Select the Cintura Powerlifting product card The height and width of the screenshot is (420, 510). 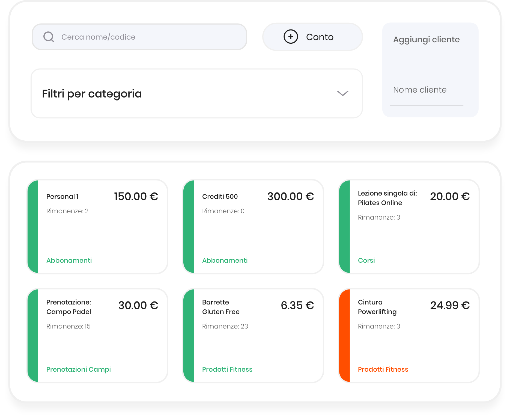click(413, 336)
